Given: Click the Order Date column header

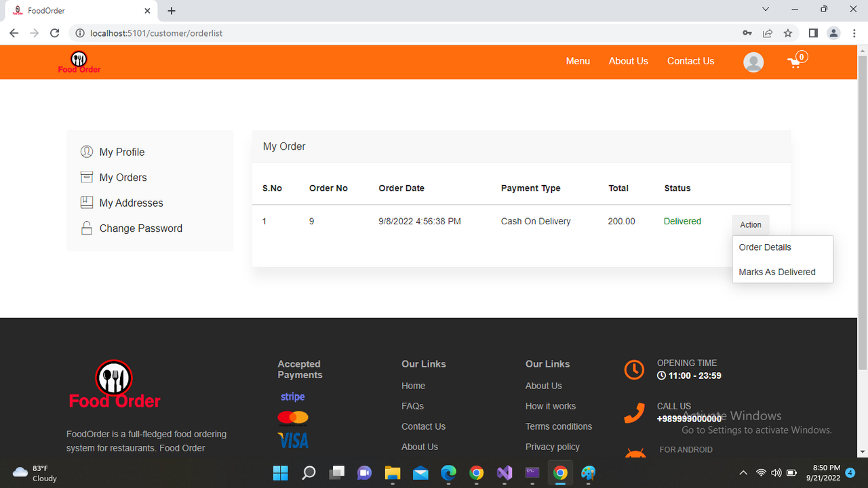Looking at the screenshot, I should point(401,188).
